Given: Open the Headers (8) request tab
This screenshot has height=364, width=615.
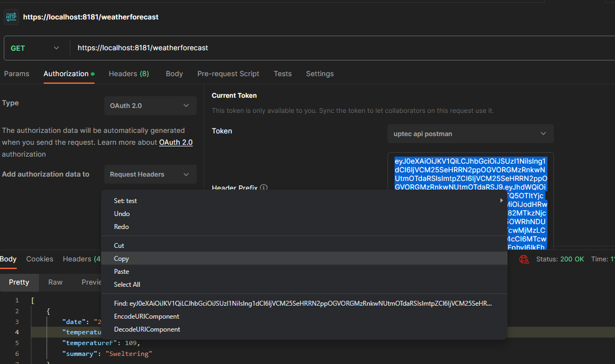Looking at the screenshot, I should coord(129,74).
